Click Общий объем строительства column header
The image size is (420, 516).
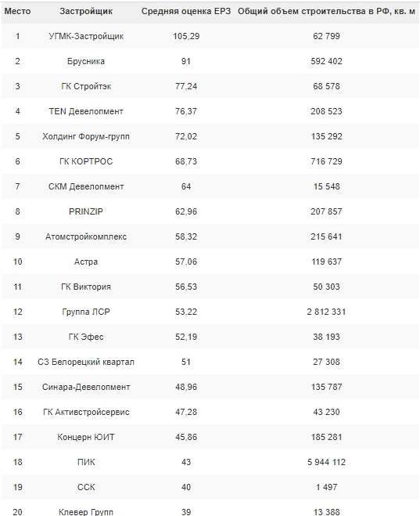(x=326, y=11)
